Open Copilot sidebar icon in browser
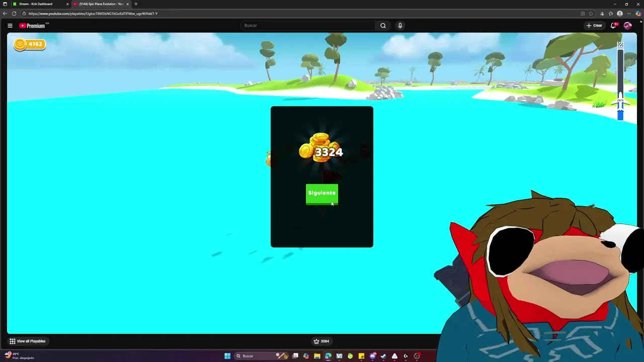The image size is (644, 362). pos(638,14)
